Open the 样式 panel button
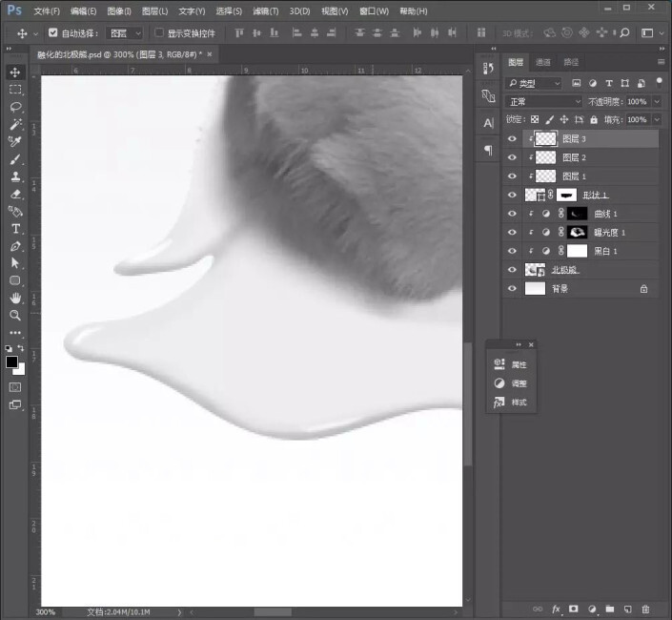Screen dimensions: 672x620 [510, 403]
